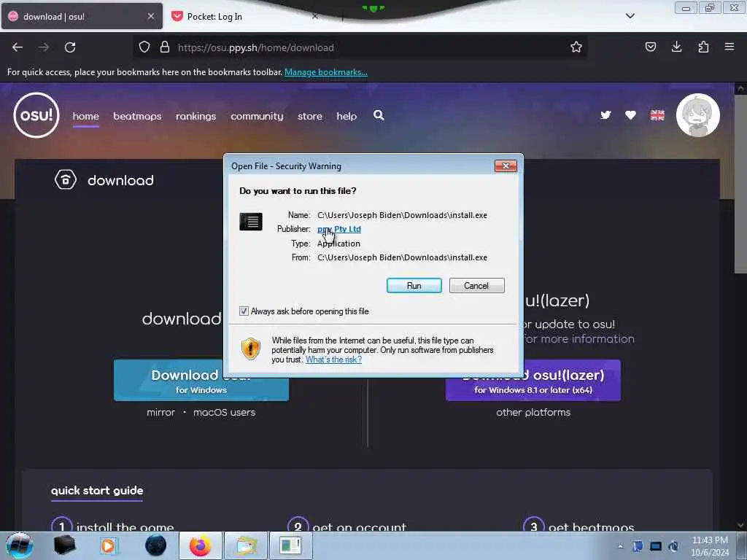Open the Firefox hamburger menu
The width and height of the screenshot is (747, 560).
coord(729,47)
